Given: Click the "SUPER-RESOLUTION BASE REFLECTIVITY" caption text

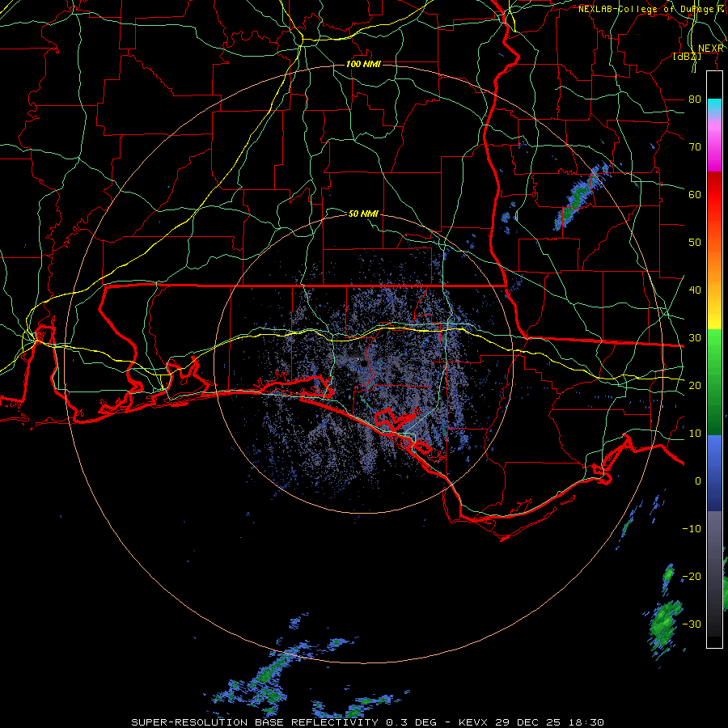Looking at the screenshot, I should pyautogui.click(x=255, y=722).
